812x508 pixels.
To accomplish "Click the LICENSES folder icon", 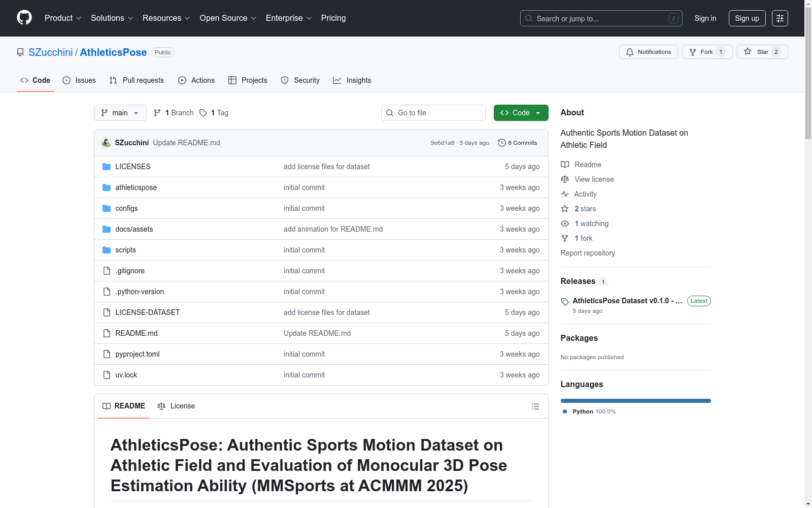I will (107, 167).
